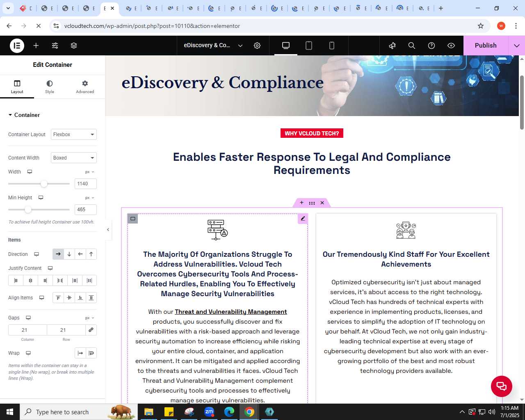Switch to Tablet device view

309,46
